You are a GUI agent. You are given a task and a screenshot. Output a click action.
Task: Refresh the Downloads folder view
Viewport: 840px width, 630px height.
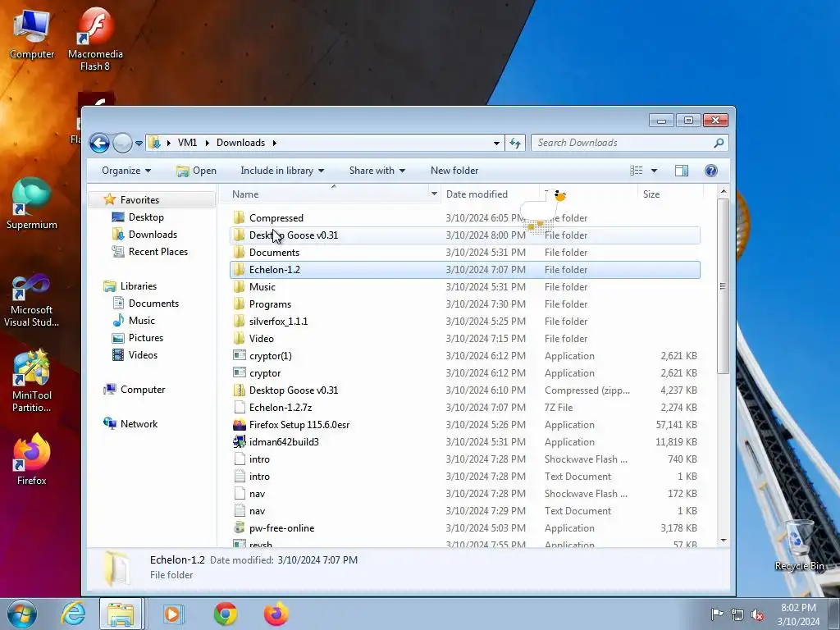[515, 143]
